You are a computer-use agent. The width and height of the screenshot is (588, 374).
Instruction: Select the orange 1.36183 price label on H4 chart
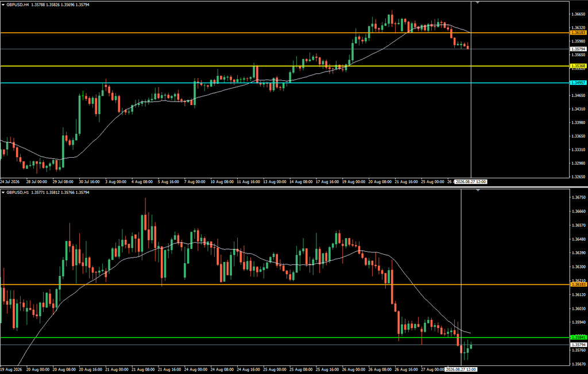pos(578,33)
